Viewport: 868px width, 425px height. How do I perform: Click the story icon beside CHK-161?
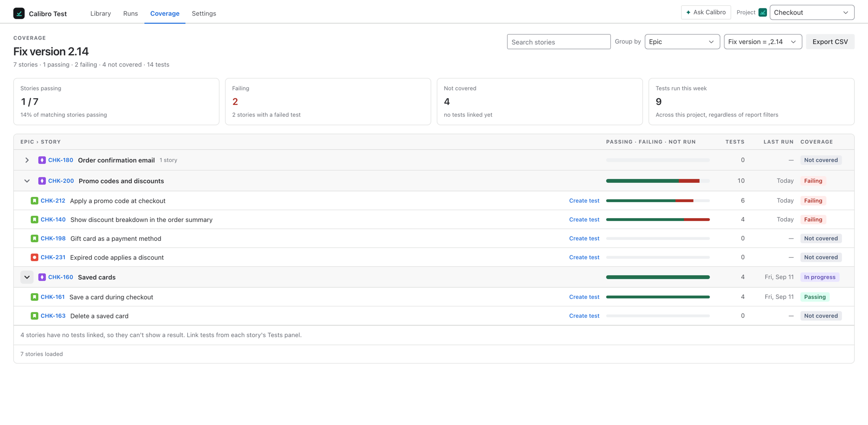coord(34,297)
